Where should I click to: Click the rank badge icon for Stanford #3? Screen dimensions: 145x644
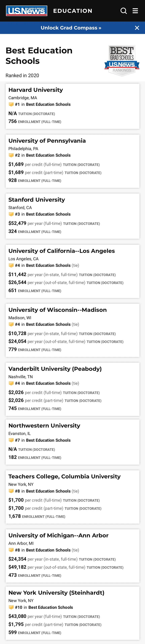(x=11, y=214)
